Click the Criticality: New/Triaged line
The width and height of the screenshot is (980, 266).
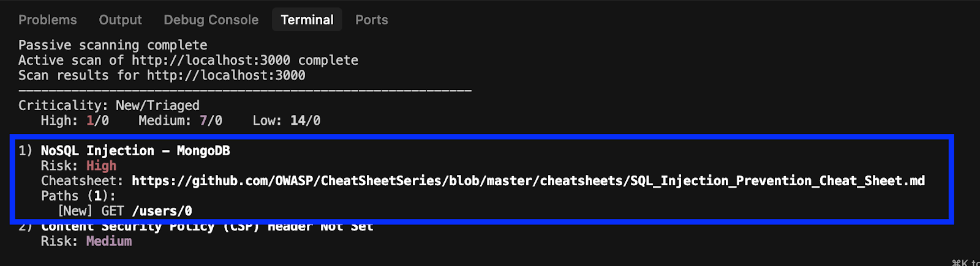click(109, 105)
